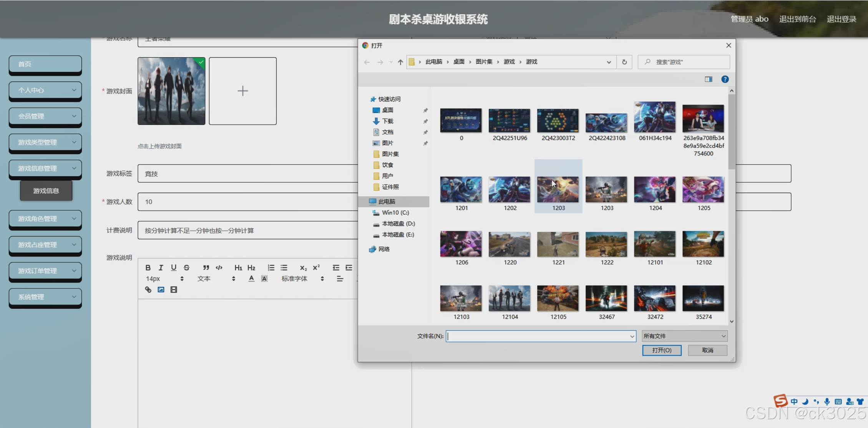Open the 游戏订单管理 menu

[45, 271]
